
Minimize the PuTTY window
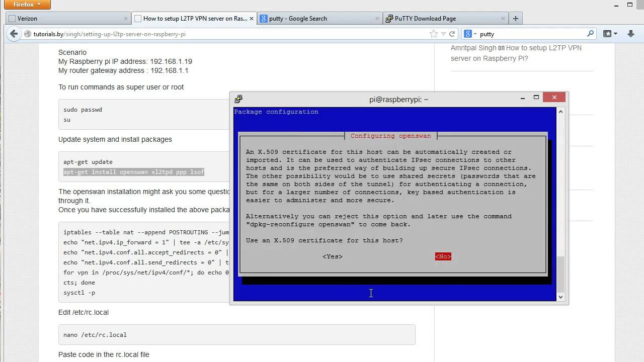523,98
